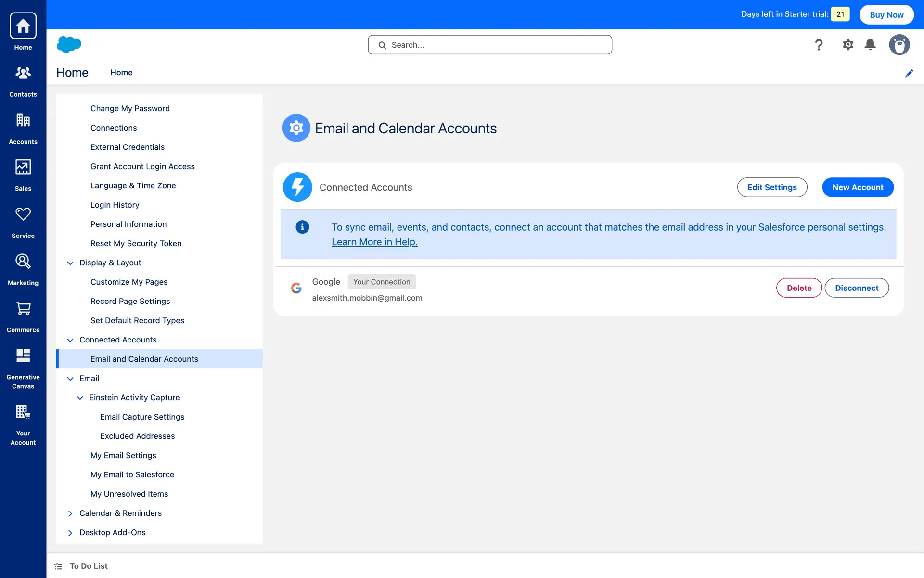Screen dimensions: 924x578
Task: Open the setup gear icon
Action: click(x=848, y=45)
